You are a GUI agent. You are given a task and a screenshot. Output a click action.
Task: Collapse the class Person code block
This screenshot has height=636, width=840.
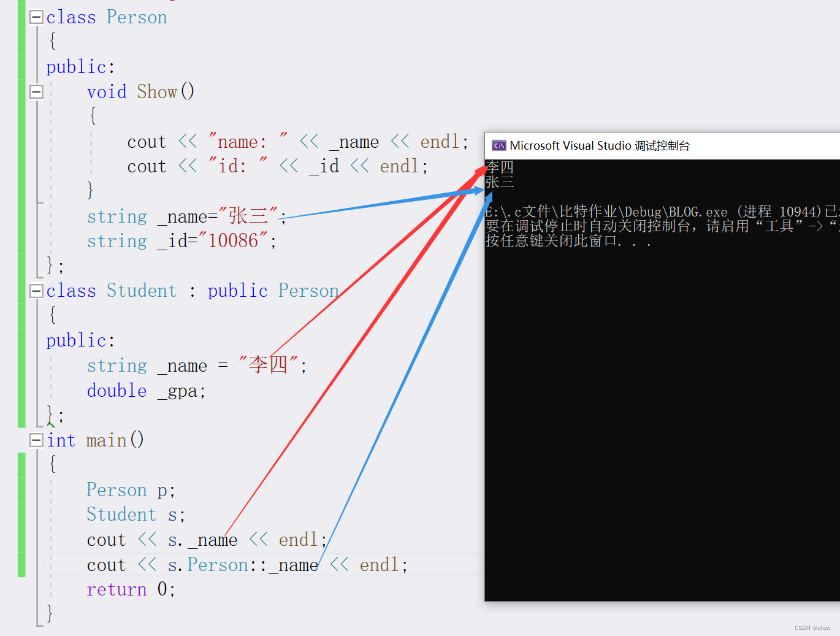(36, 17)
